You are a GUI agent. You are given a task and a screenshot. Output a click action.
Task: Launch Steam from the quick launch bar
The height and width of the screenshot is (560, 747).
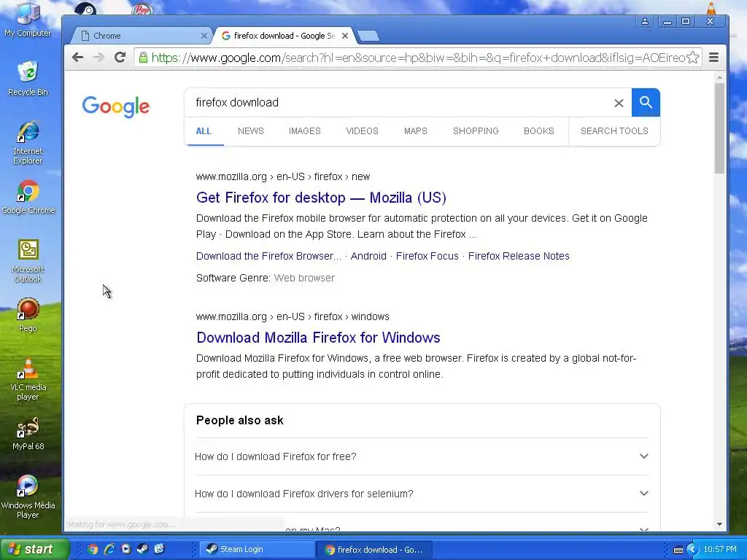[142, 549]
